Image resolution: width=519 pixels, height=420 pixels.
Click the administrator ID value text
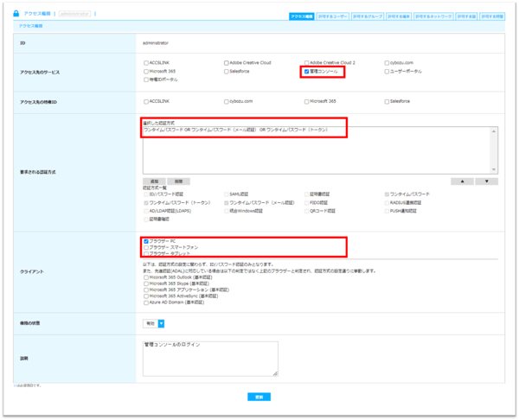(x=156, y=43)
